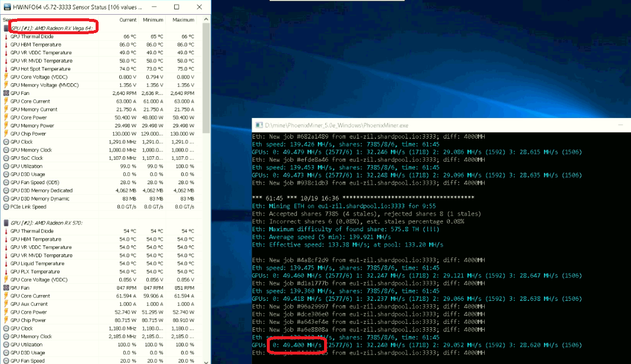Viewport: 631px width, 364px height.
Task: Click the thermometer icon of GPU Liquid Temperature
Action: [x=6, y=264]
